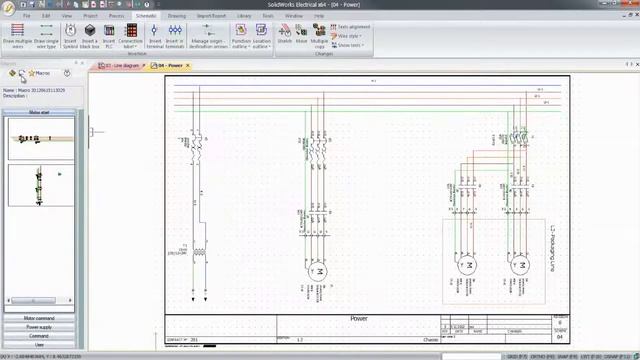This screenshot has height=360, width=640.
Task: Open the Project ribbon tab
Action: [x=90, y=16]
